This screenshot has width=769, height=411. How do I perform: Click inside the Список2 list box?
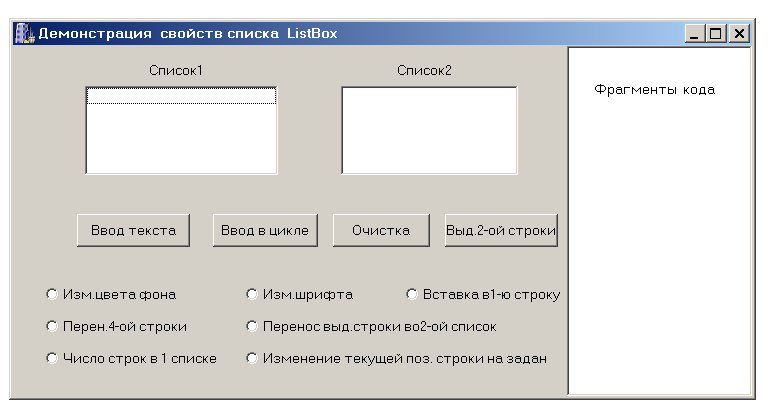[429, 130]
